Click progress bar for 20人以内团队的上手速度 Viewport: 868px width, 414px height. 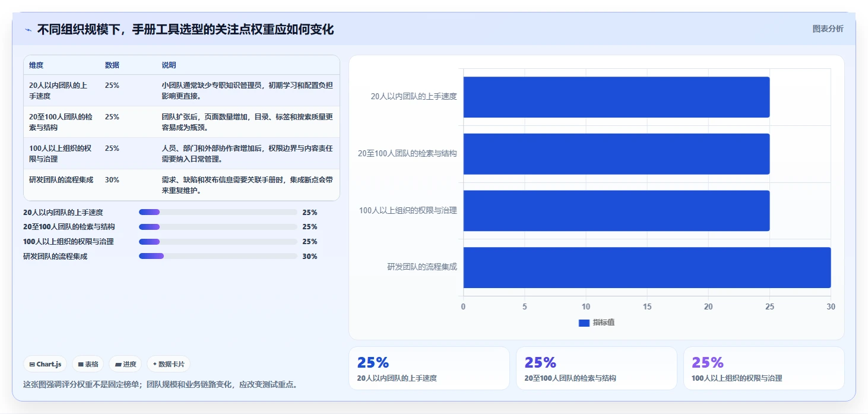218,212
